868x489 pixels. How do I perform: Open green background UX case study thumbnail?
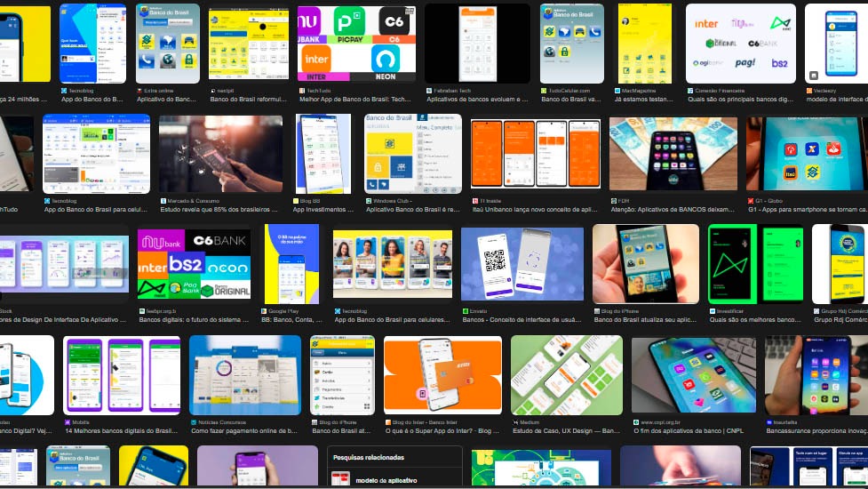coord(567,375)
